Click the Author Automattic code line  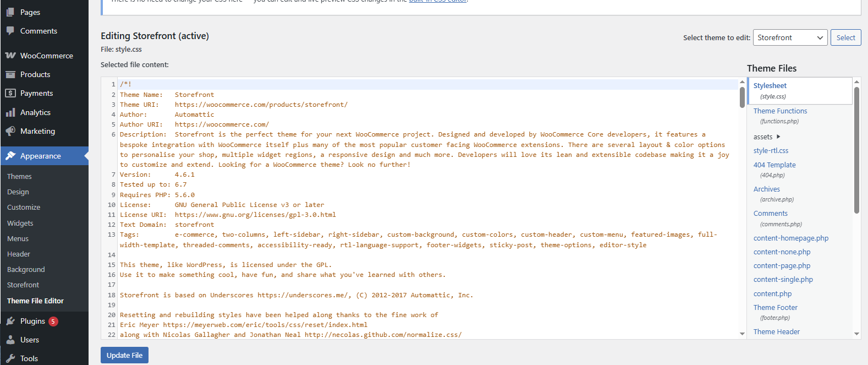167,115
